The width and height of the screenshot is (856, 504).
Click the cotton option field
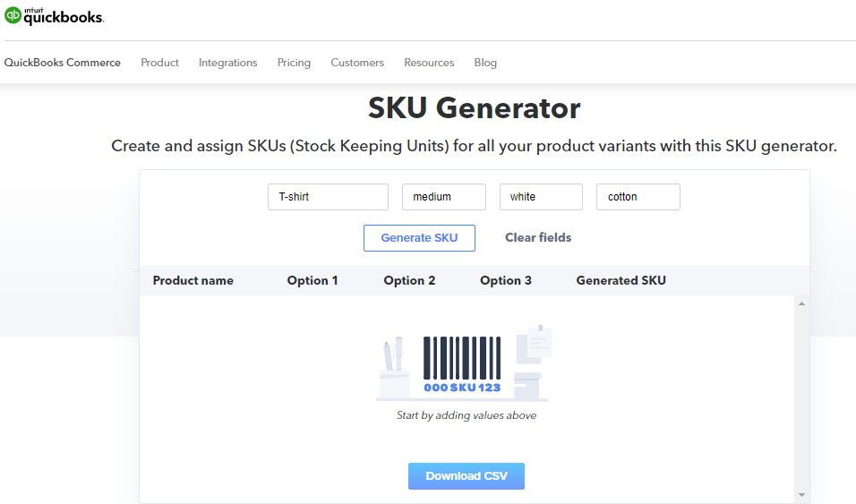638,197
